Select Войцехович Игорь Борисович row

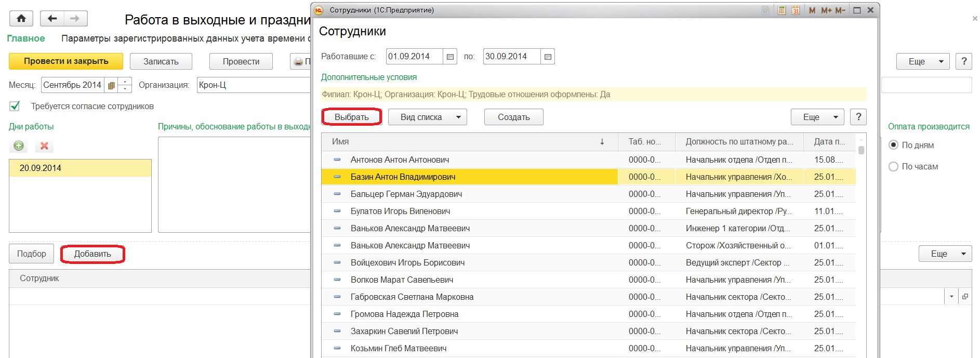588,263
